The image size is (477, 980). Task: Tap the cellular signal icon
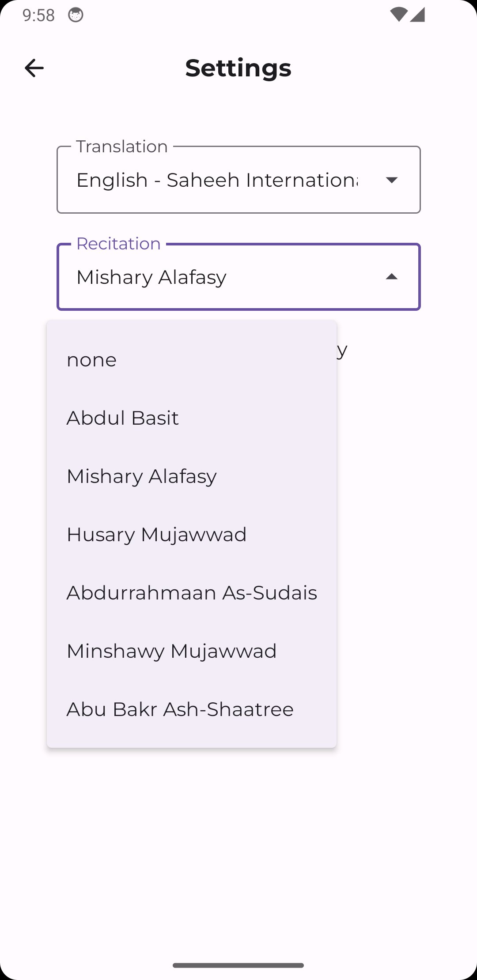[417, 15]
